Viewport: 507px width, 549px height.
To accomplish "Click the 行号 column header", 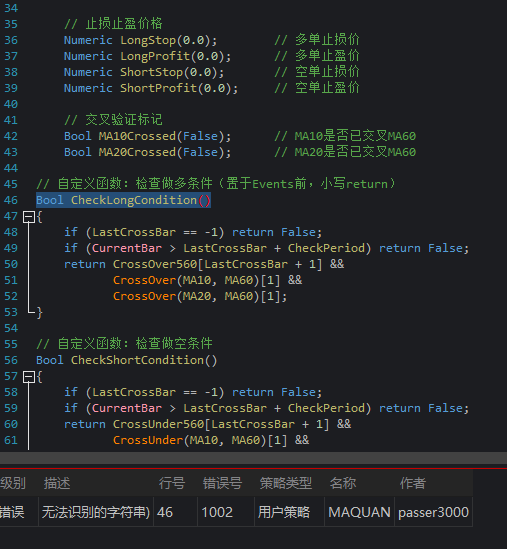I will (172, 483).
